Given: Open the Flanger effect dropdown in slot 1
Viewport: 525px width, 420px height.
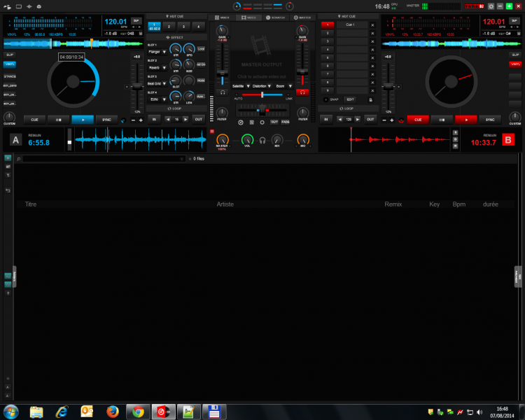Looking at the screenshot, I should pyautogui.click(x=155, y=52).
